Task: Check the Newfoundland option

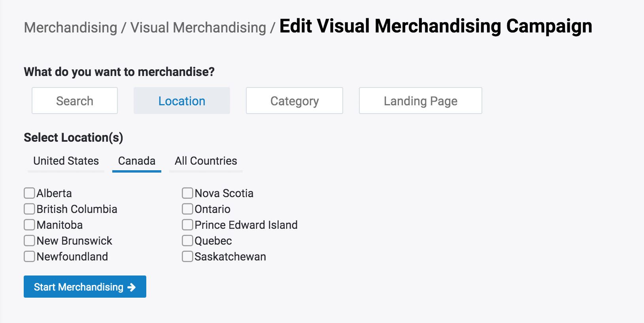Action: click(29, 256)
